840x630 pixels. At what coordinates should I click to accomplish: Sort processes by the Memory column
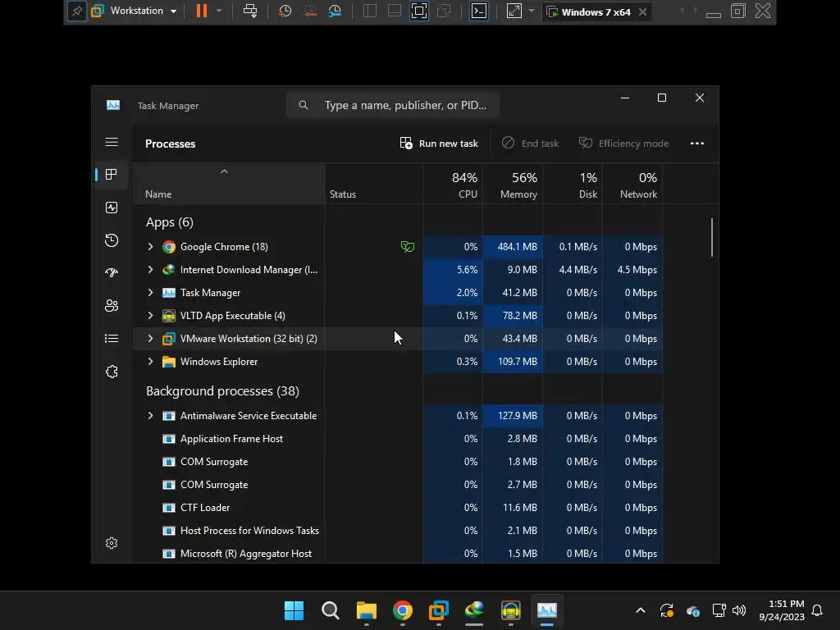coord(513,184)
